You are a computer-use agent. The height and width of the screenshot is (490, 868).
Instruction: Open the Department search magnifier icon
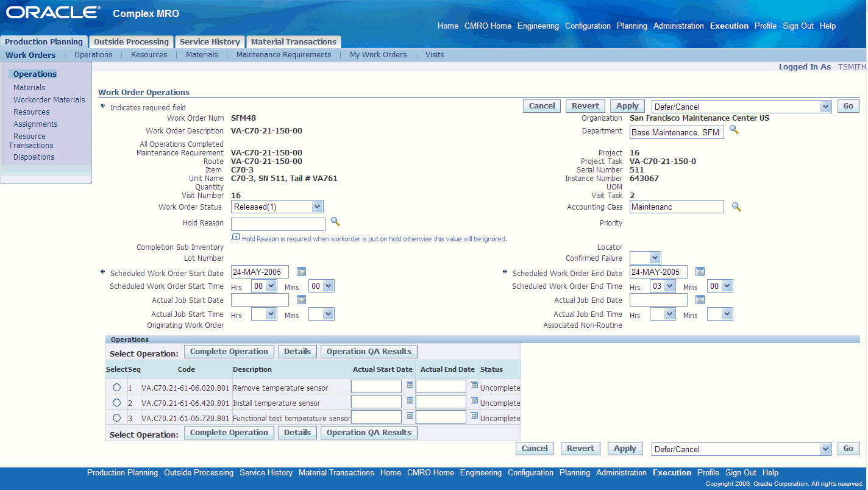[734, 130]
